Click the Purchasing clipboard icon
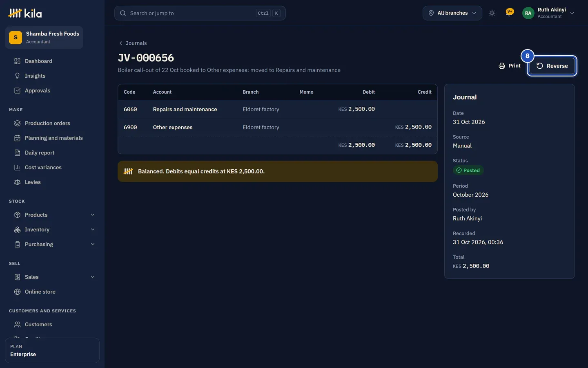588x368 pixels. 17,245
